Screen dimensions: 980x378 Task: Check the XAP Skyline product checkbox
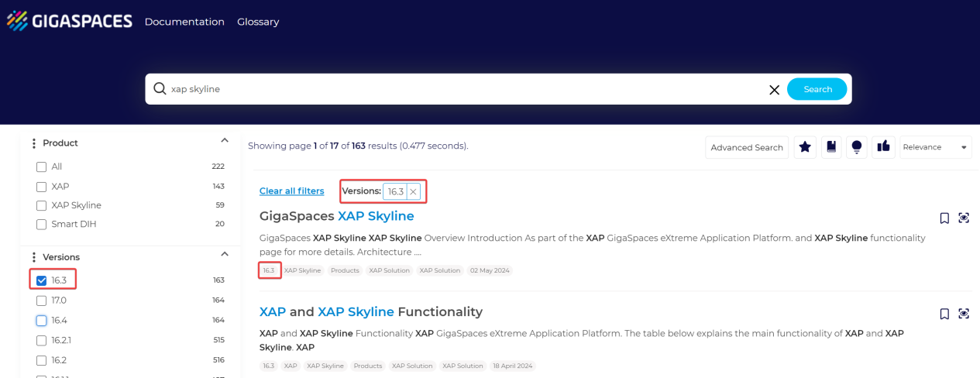pyautogui.click(x=42, y=205)
